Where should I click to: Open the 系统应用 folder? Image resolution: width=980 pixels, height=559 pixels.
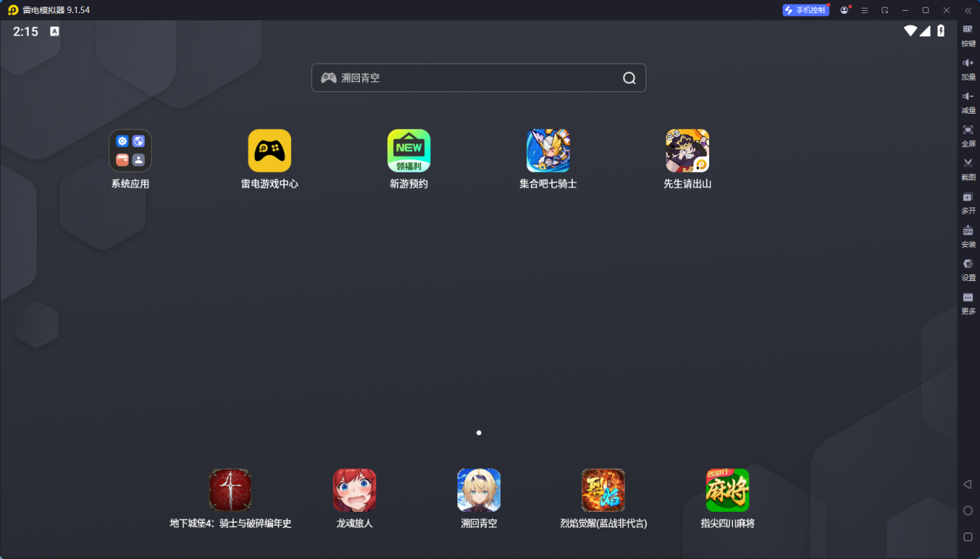tap(130, 150)
